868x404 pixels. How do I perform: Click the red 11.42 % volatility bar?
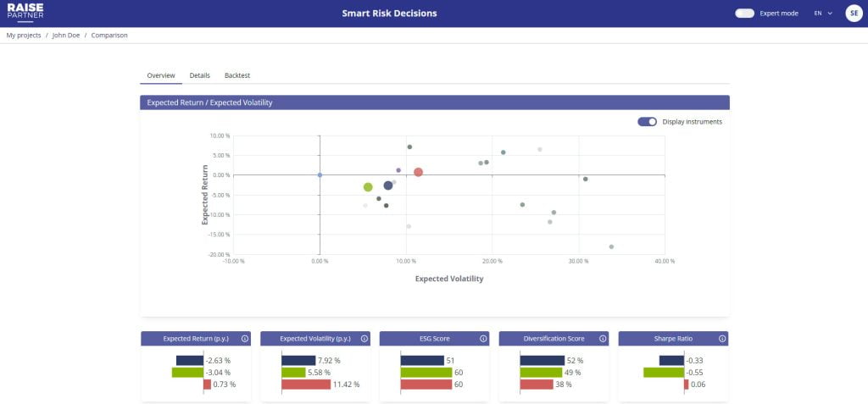(306, 385)
